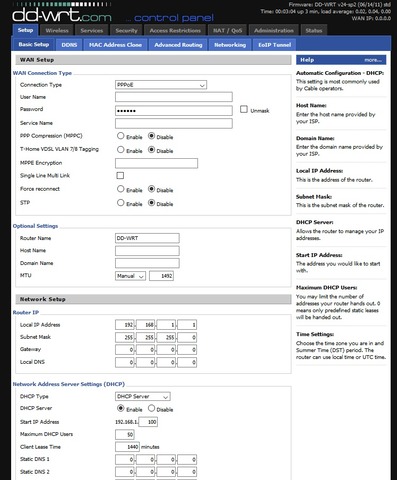Image resolution: width=397 pixels, height=480 pixels.
Task: Click the Help more... link
Action: tap(373, 60)
